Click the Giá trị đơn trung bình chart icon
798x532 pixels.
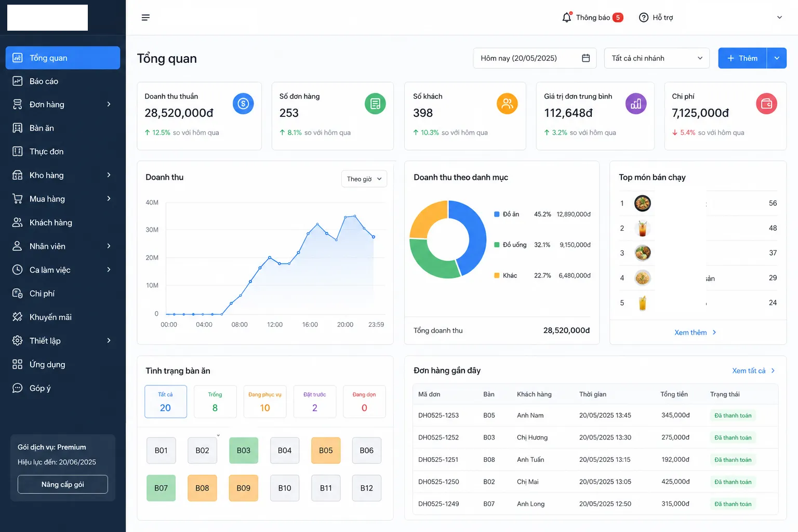tap(636, 104)
